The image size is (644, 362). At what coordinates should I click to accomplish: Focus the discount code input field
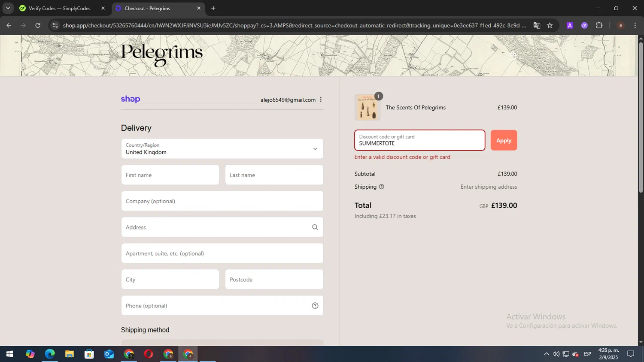click(419, 140)
